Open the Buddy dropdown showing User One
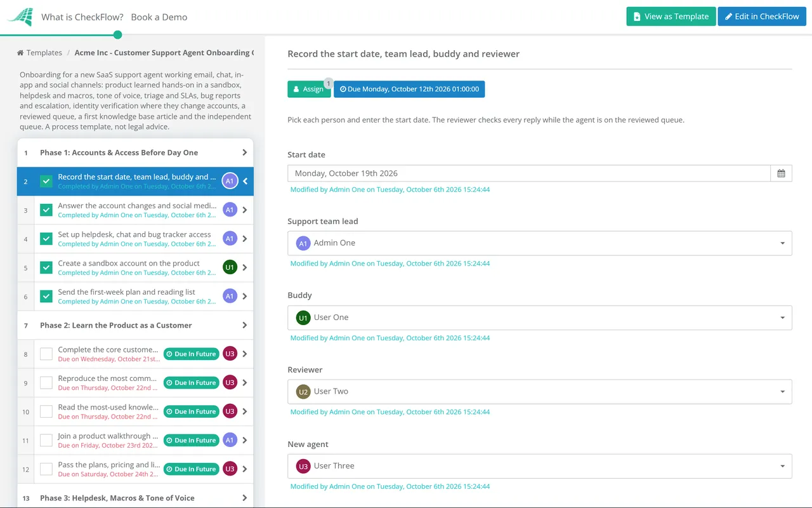812x508 pixels. 540,317
